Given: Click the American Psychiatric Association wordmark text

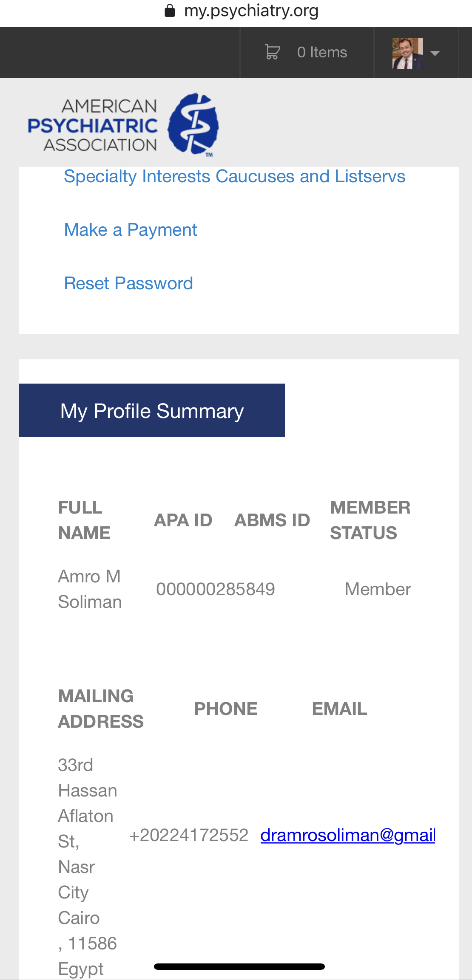Looking at the screenshot, I should click(93, 125).
